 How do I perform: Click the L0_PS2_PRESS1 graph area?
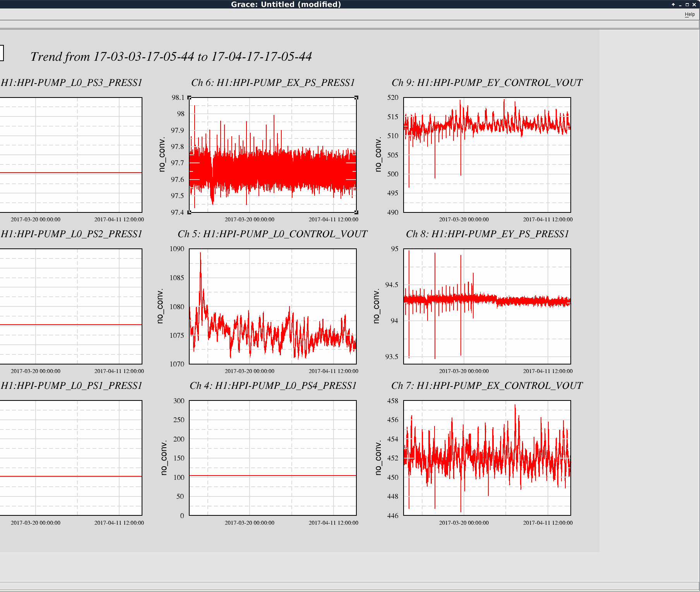point(71,306)
